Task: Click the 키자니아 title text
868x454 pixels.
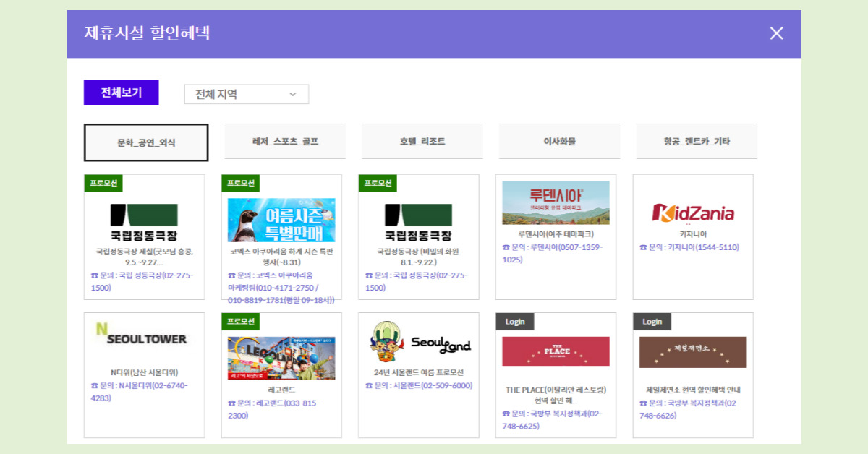Action: (x=693, y=234)
